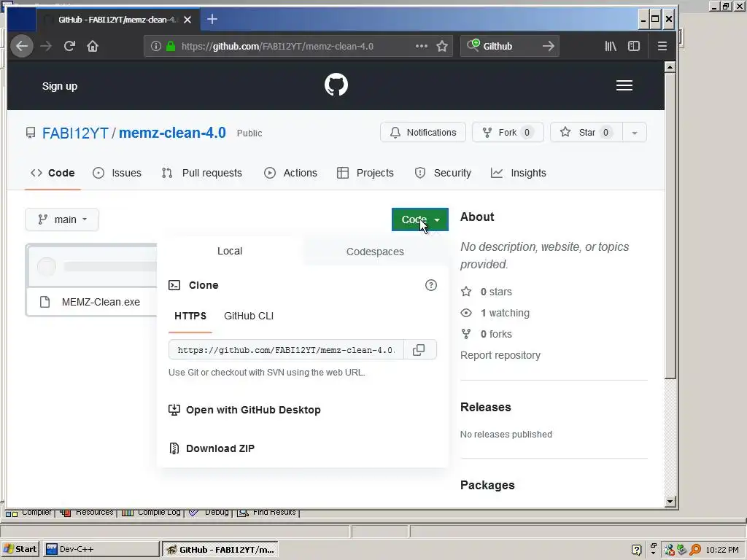Image resolution: width=747 pixels, height=560 pixels.
Task: Click the Github search box
Action: coord(511,46)
